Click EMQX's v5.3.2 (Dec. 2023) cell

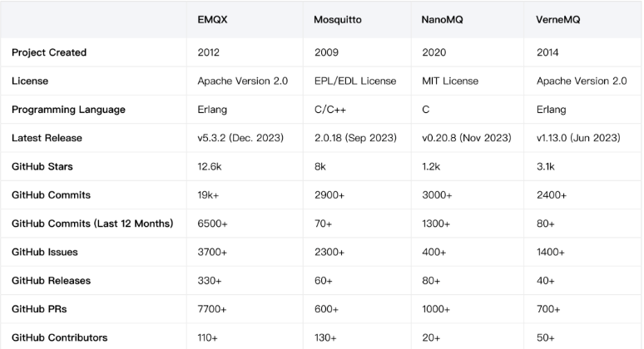(241, 138)
